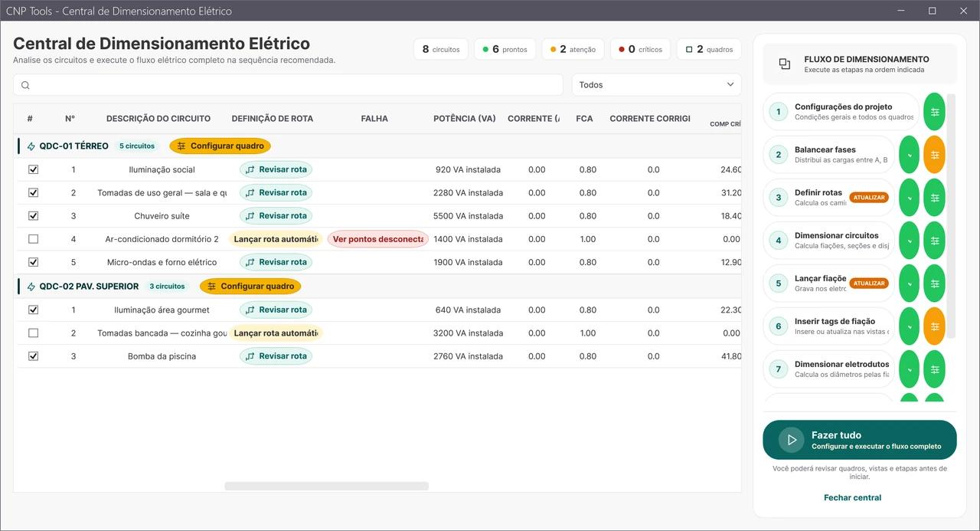980x531 pixels.
Task: Expand the Balancear fases step chevron
Action: [x=909, y=155]
